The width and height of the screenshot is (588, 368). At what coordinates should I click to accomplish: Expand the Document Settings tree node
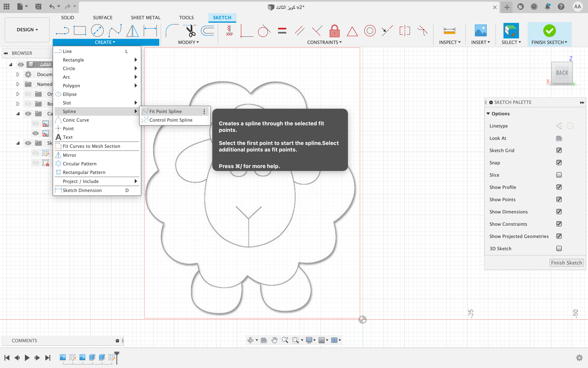tap(18, 74)
